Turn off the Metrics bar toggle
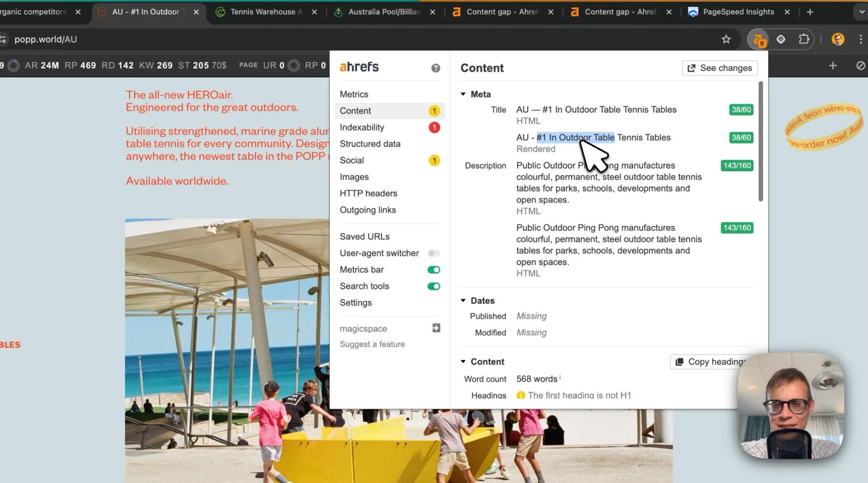The height and width of the screenshot is (483, 868). pos(434,270)
